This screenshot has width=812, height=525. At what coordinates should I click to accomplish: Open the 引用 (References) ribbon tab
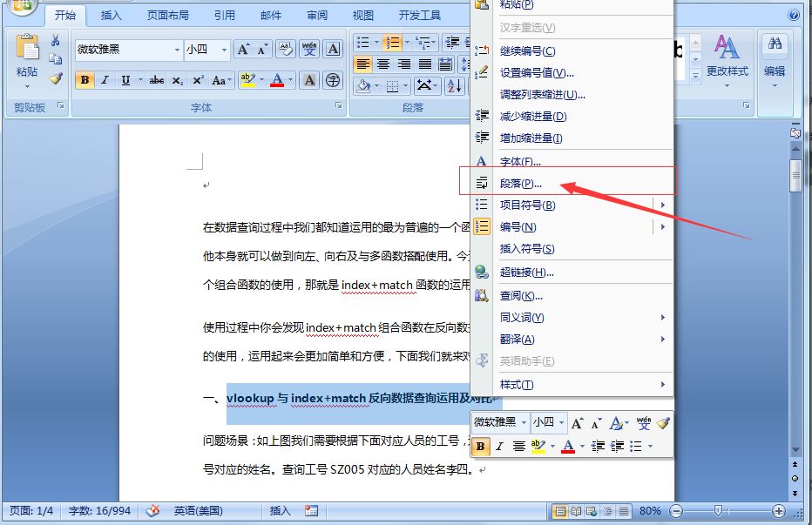pos(224,16)
